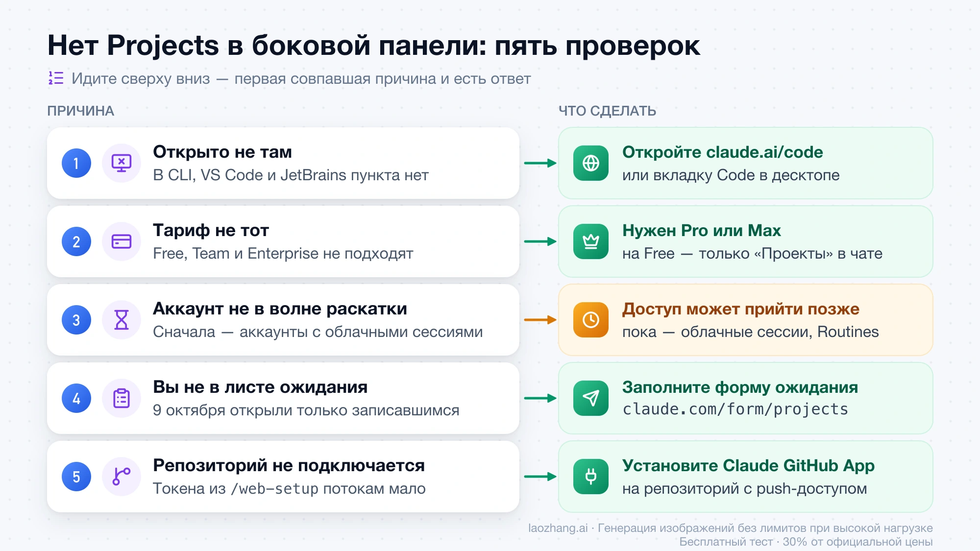Click the text 'Free, Team и Enterprise не подходят'

pos(283,253)
